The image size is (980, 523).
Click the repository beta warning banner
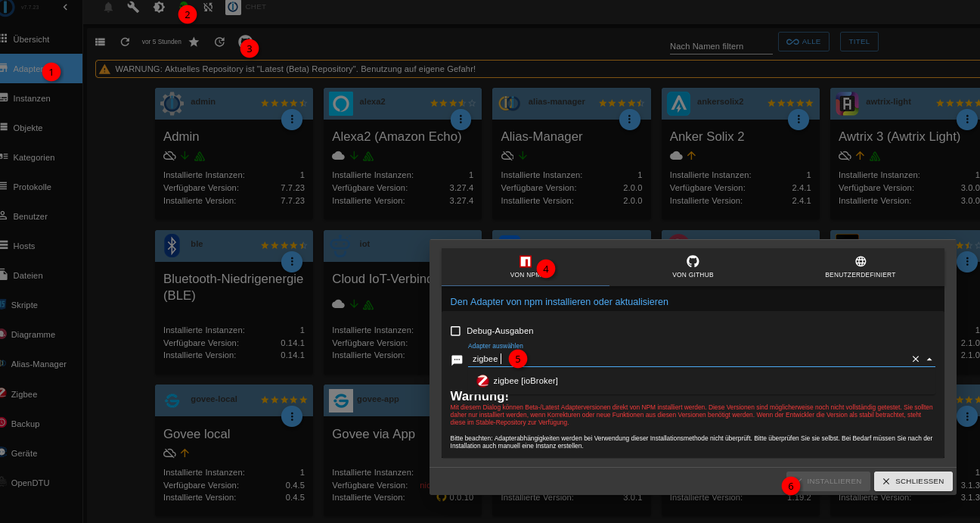point(537,69)
